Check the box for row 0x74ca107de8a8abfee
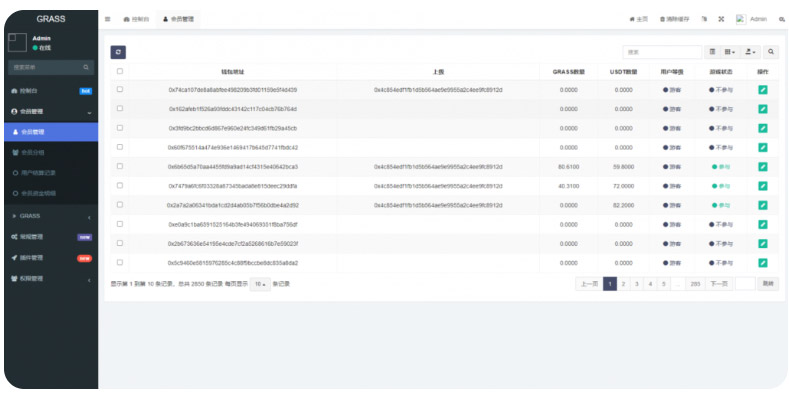Viewport: 789px width, 393px height. coord(120,89)
